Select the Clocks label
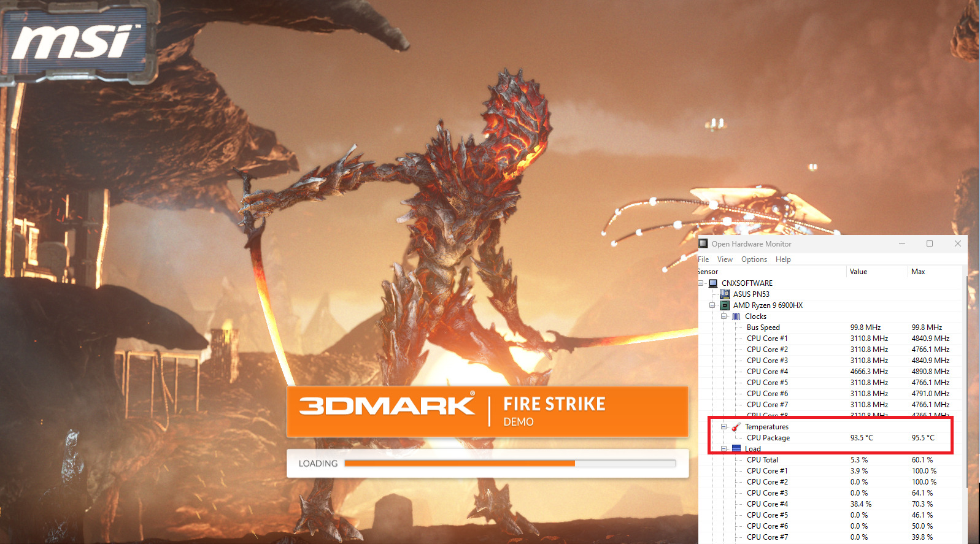 coord(755,316)
